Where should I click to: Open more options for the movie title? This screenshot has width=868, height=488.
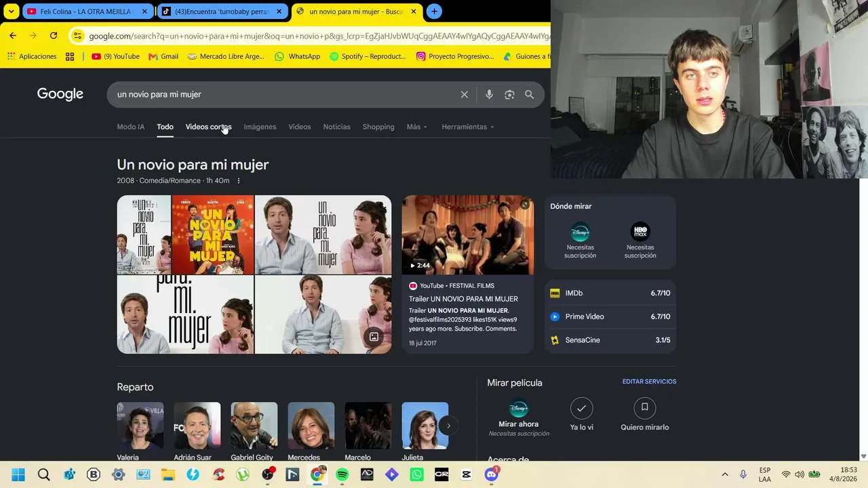238,181
